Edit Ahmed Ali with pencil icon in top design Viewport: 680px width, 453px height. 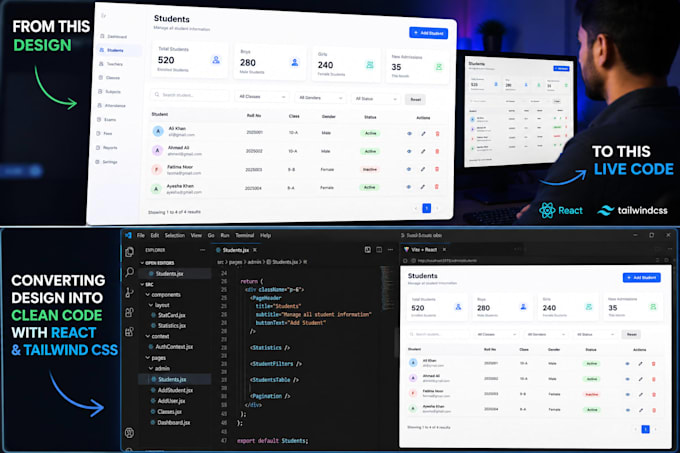coord(423,151)
